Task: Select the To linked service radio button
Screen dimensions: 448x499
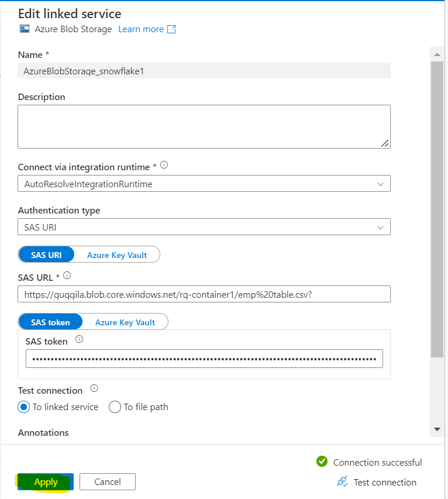Action: click(x=24, y=407)
